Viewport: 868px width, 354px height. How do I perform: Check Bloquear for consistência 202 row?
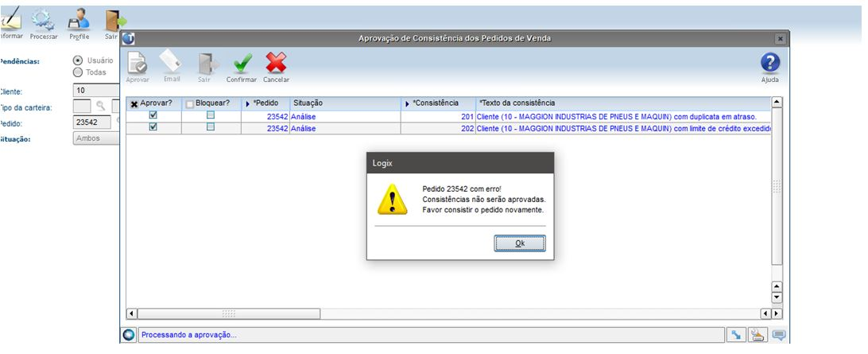pos(211,126)
